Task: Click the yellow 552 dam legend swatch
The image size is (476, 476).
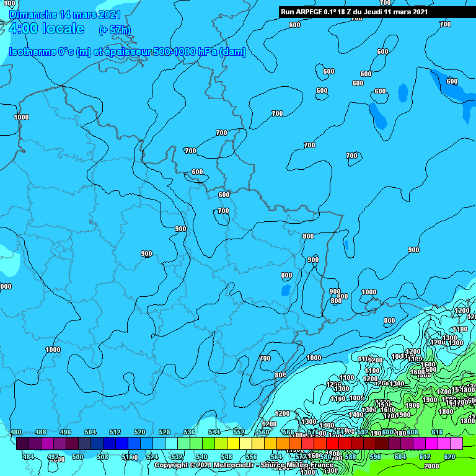Action: click(245, 443)
